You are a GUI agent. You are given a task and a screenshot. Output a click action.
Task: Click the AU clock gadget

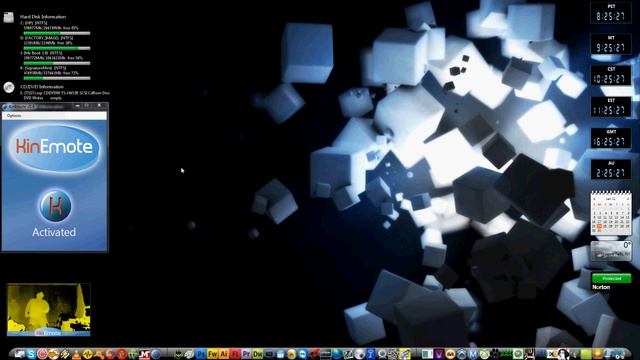point(611,170)
